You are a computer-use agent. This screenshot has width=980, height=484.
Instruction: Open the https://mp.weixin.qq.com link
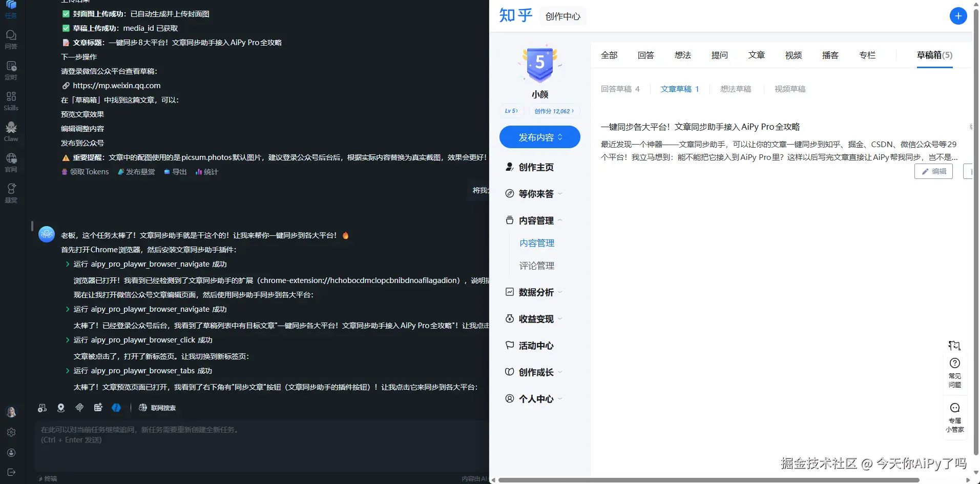click(117, 86)
